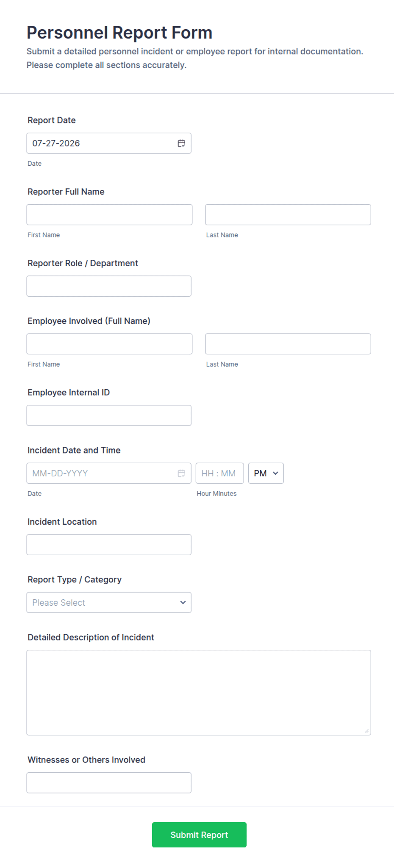Focus the Incident Date MM-DD-YYYY field
This screenshot has width=394, height=868.
(109, 473)
